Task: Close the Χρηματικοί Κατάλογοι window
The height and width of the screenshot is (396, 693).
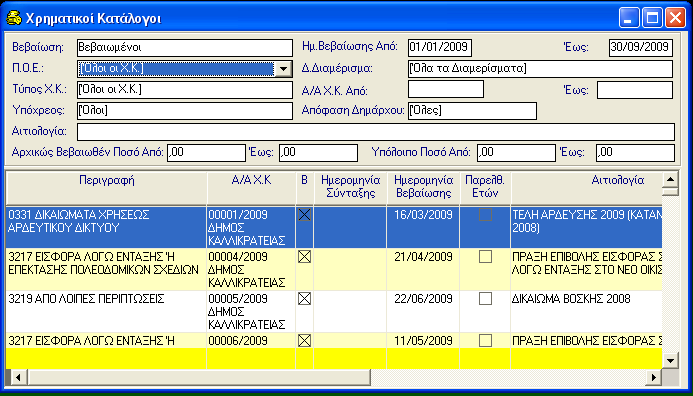Action: pos(675,18)
